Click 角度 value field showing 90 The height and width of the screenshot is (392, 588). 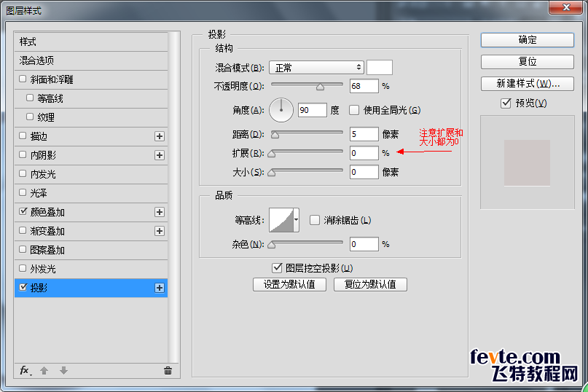pyautogui.click(x=313, y=110)
